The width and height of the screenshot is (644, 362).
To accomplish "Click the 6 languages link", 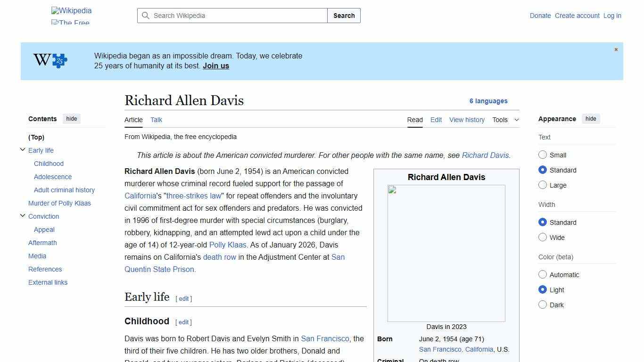I will (489, 101).
